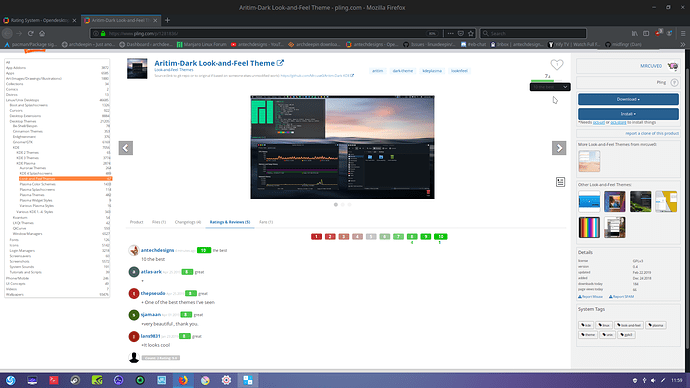Open the Changelogs tab
Screen dimensions: 690x388
tap(188, 222)
